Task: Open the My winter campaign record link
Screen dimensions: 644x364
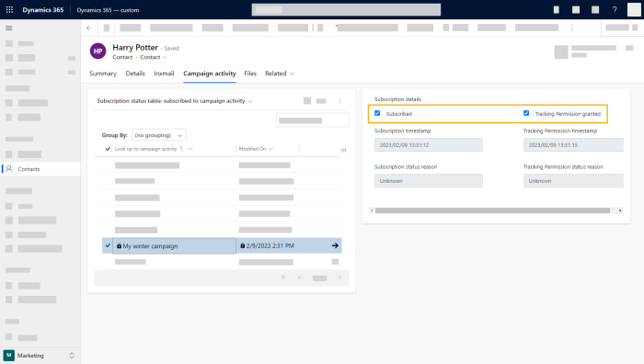Action: [150, 245]
